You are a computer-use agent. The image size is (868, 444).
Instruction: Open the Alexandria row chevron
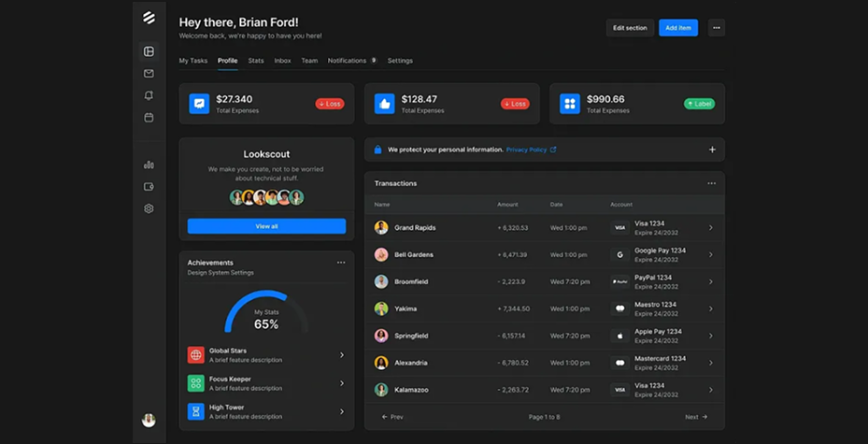coord(711,364)
